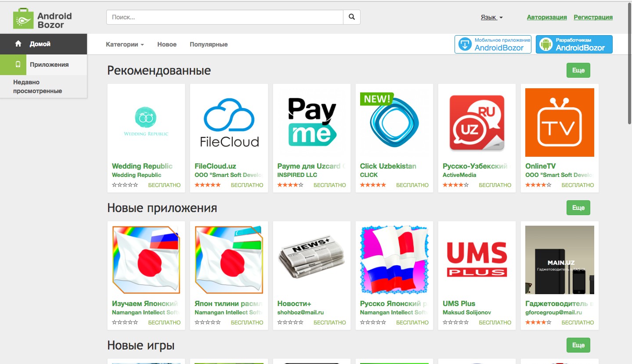Screen dimensions: 632x364
Task: Click the OnlineTV title link
Action: (x=540, y=166)
